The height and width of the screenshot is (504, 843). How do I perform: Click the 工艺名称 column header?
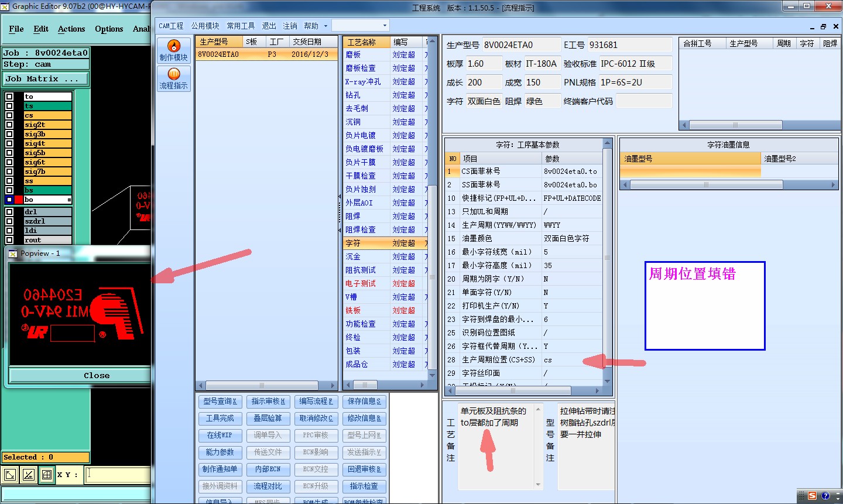(x=366, y=42)
